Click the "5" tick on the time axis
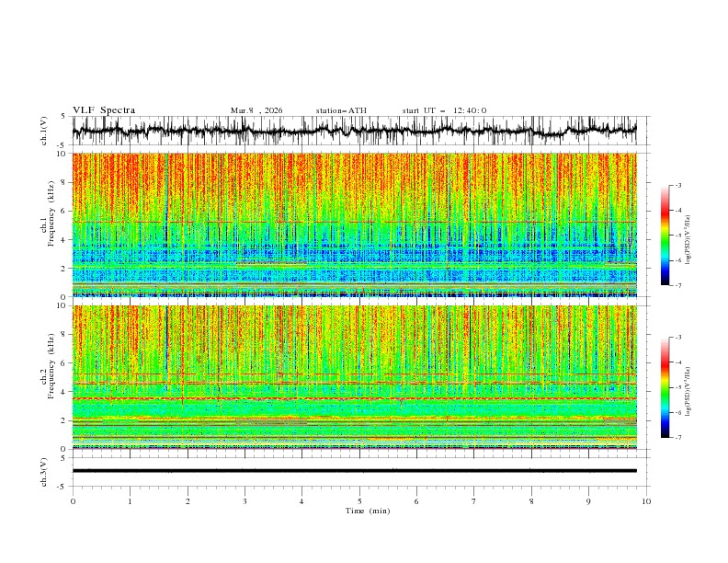Viewport: 728px width, 563px height. [x=359, y=501]
